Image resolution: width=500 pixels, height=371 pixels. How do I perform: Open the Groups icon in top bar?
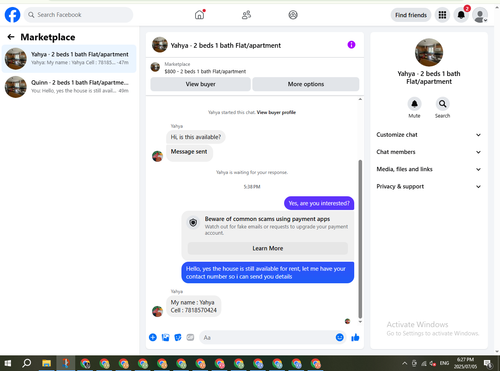[x=293, y=15]
